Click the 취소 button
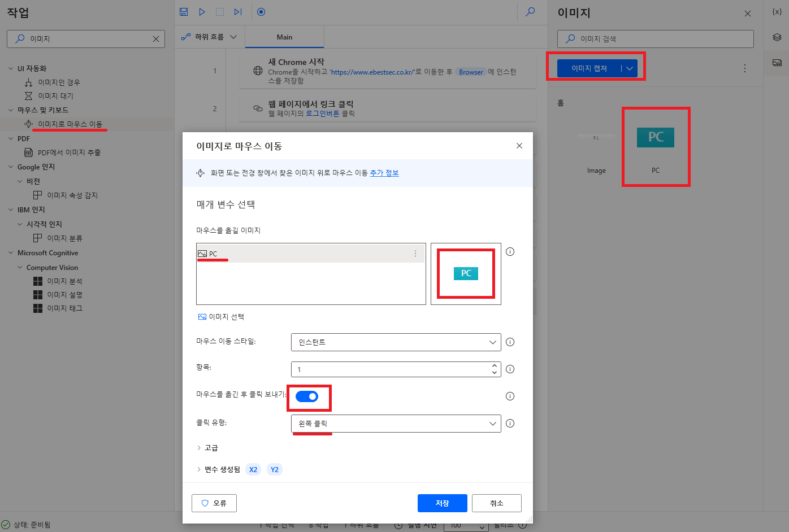Image resolution: width=789 pixels, height=532 pixels. click(x=497, y=503)
